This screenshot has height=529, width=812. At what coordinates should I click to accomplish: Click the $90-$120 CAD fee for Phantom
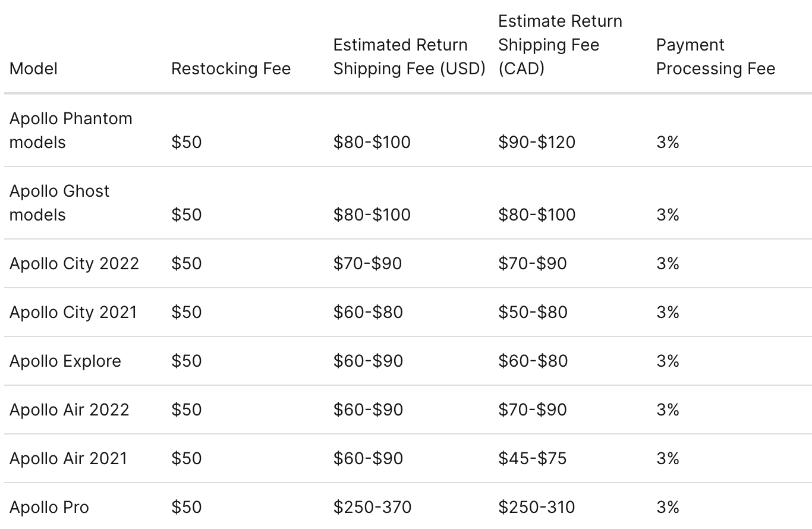click(x=536, y=142)
